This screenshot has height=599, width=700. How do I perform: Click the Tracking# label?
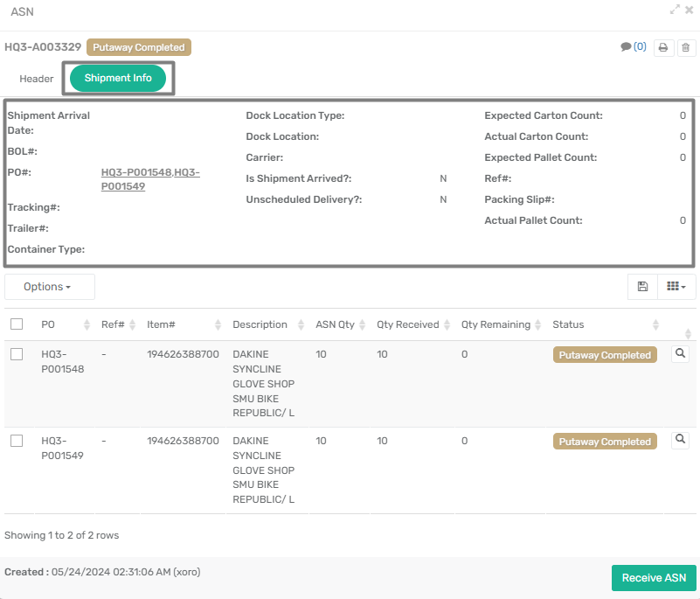click(x=33, y=207)
